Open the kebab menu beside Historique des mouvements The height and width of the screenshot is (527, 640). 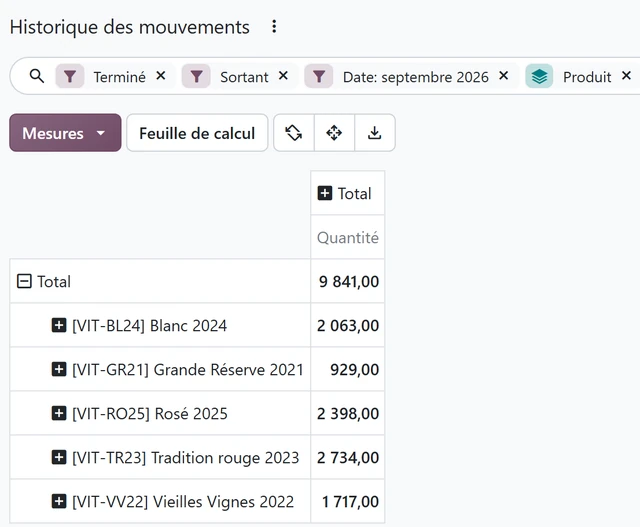pyautogui.click(x=274, y=27)
